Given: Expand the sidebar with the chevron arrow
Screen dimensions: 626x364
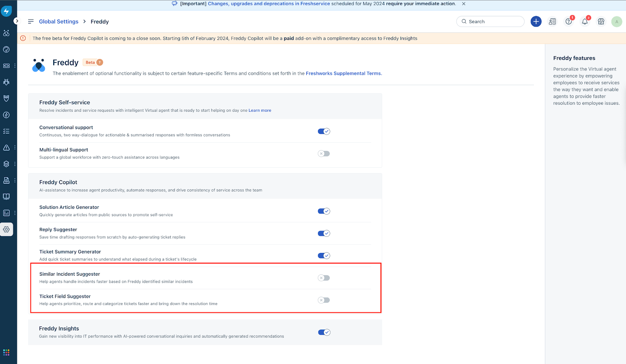Looking at the screenshot, I should coord(16,21).
